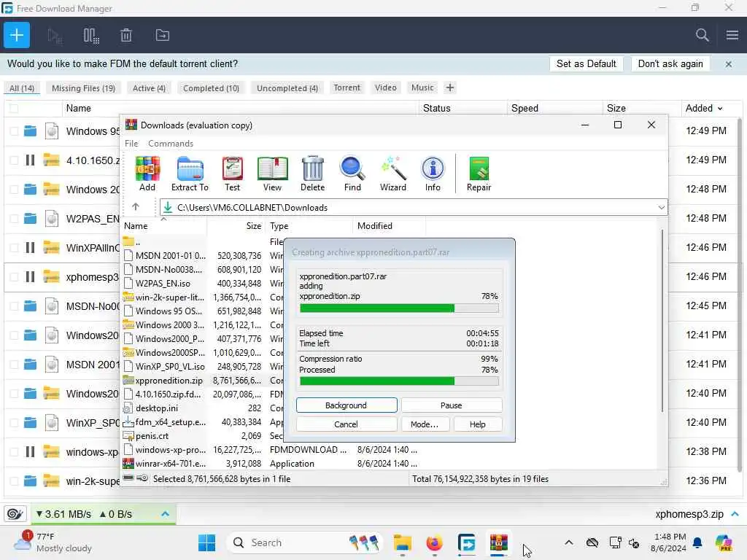Expand the speed panel chevron
This screenshot has height=560, width=747.
pos(166,514)
